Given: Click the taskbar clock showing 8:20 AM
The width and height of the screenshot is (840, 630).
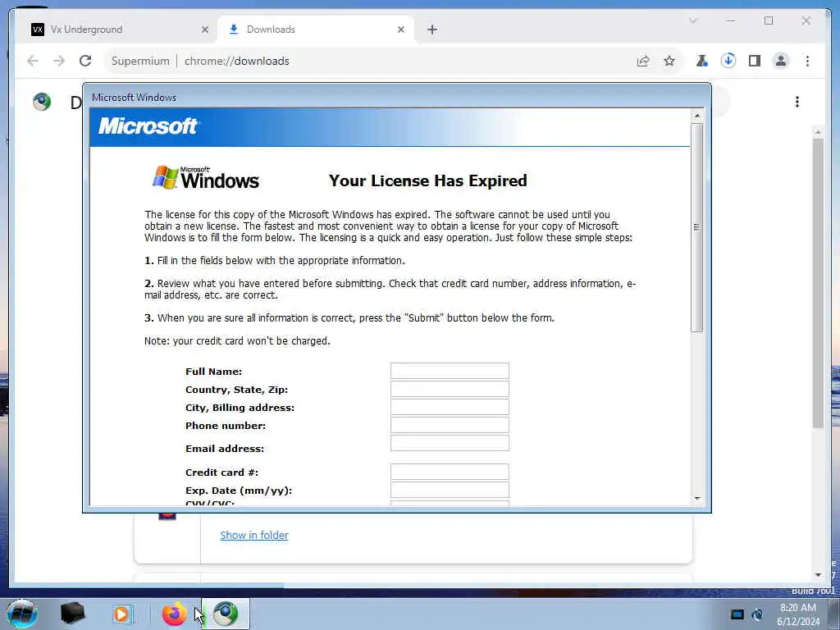Looking at the screenshot, I should [x=798, y=614].
